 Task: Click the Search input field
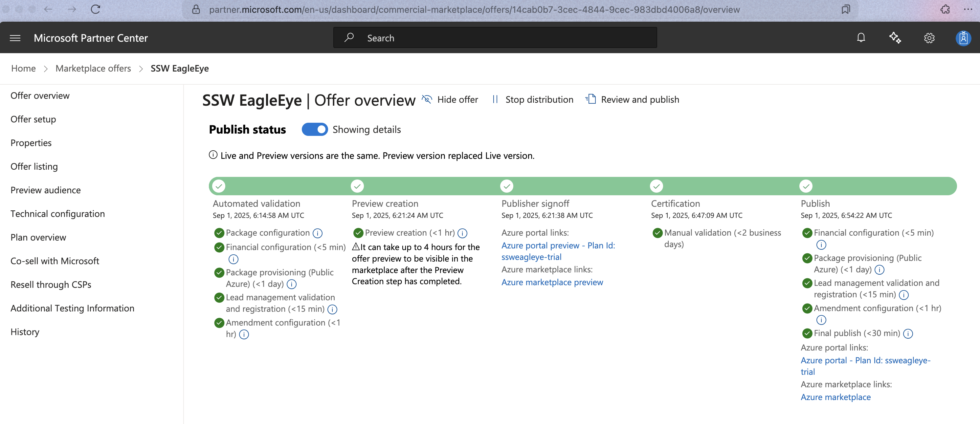(x=495, y=38)
